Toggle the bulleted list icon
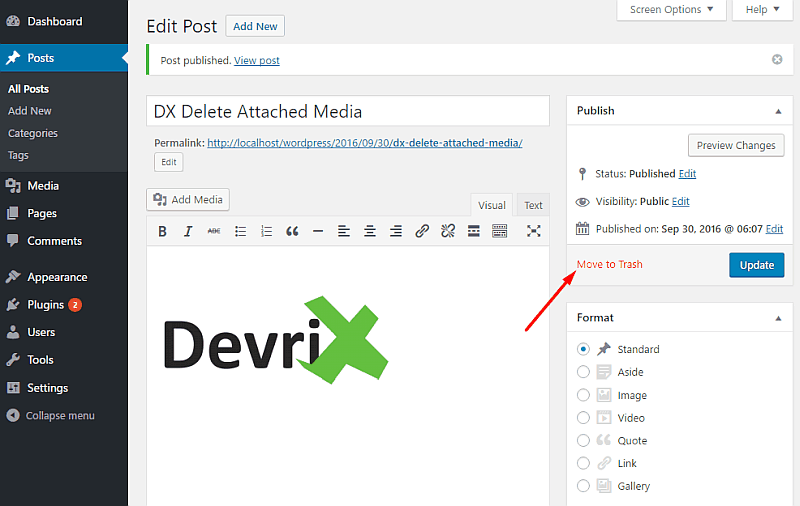The height and width of the screenshot is (506, 800). point(240,231)
